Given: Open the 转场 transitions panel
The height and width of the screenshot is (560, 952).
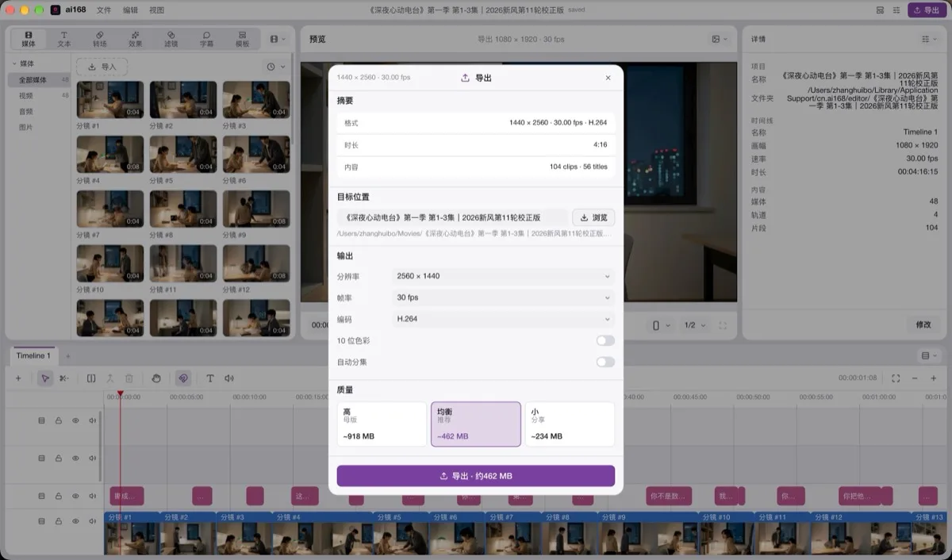Looking at the screenshot, I should click(100, 39).
